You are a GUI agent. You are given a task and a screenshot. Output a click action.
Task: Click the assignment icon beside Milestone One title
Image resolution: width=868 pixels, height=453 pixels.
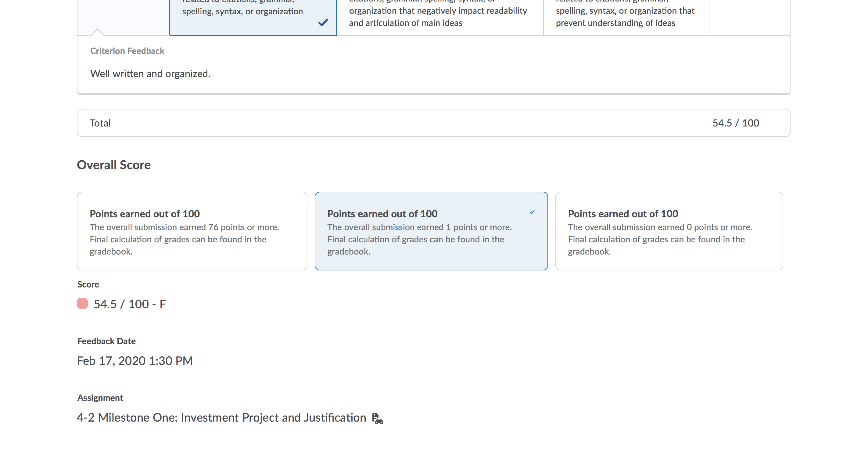click(x=377, y=418)
